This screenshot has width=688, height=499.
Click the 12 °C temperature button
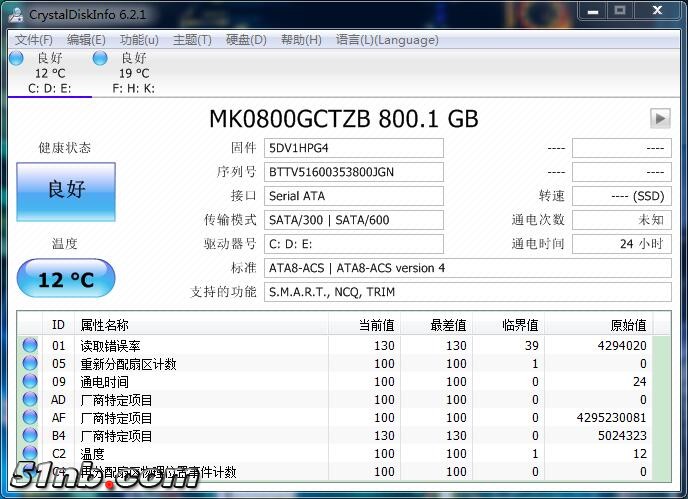(66, 279)
